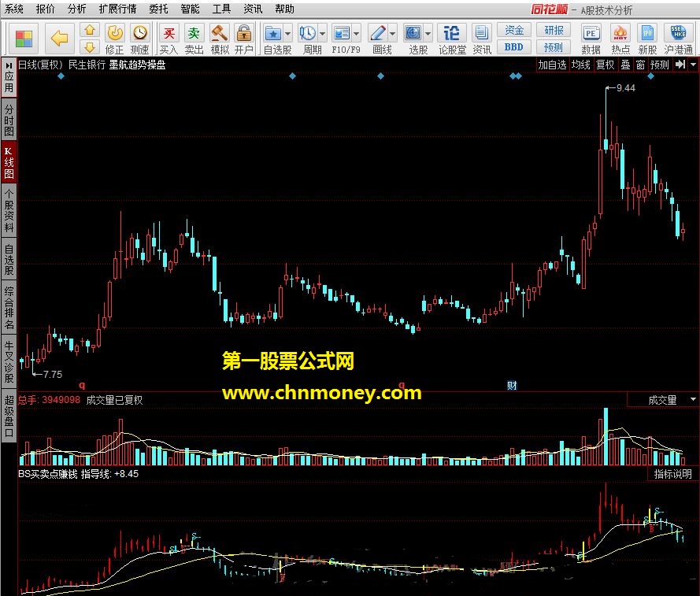Image resolution: width=700 pixels, height=596 pixels.
Task: Open the 模拟 simulation trading gavel icon
Action: click(x=220, y=39)
